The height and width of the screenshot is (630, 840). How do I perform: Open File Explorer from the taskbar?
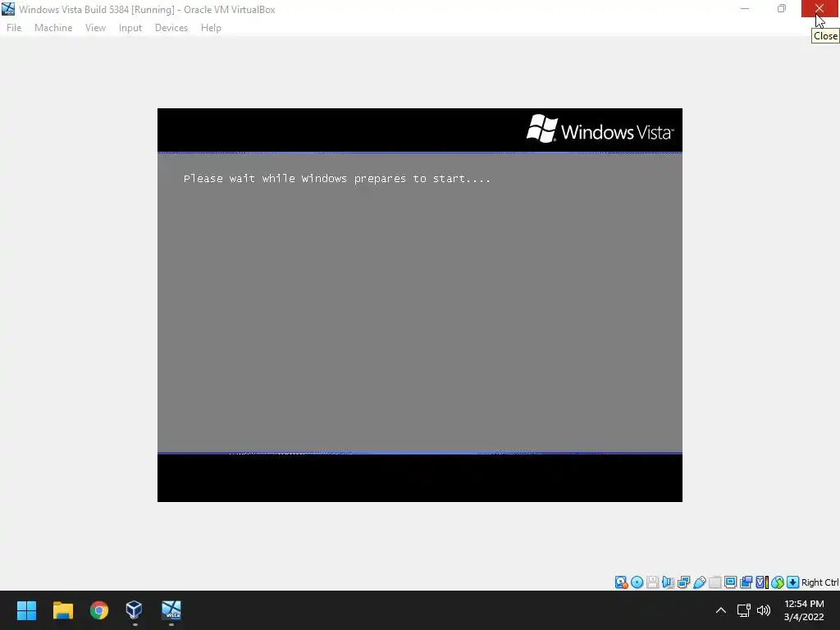click(x=62, y=610)
